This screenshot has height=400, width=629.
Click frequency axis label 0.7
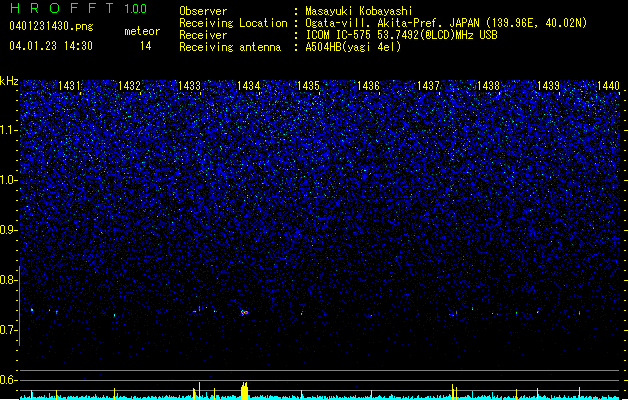click(8, 330)
